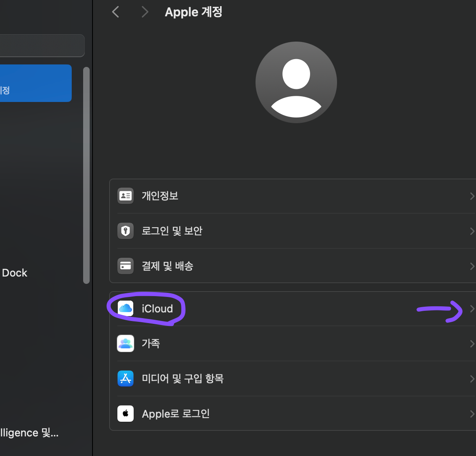Image resolution: width=476 pixels, height=456 pixels.
Task: Open the 가족 settings row
Action: (293, 343)
